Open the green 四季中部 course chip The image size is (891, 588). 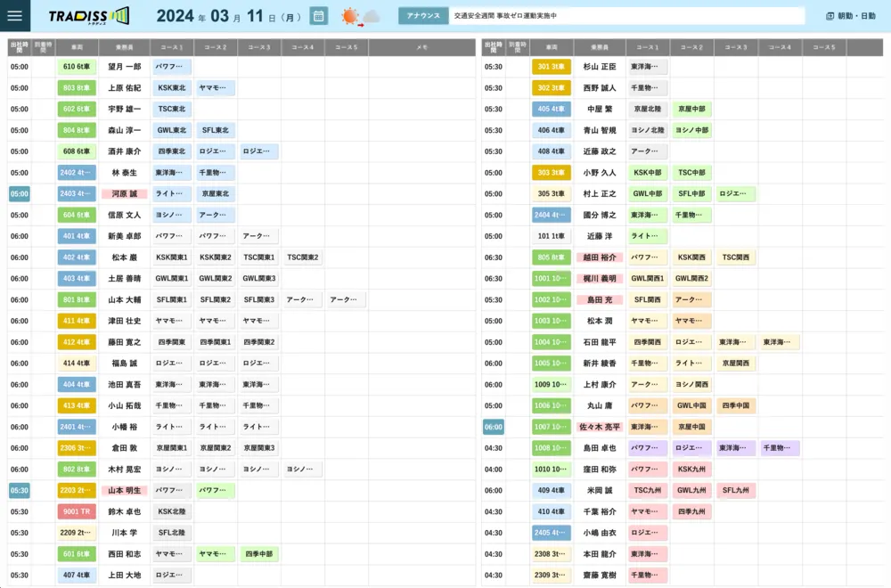(258, 554)
